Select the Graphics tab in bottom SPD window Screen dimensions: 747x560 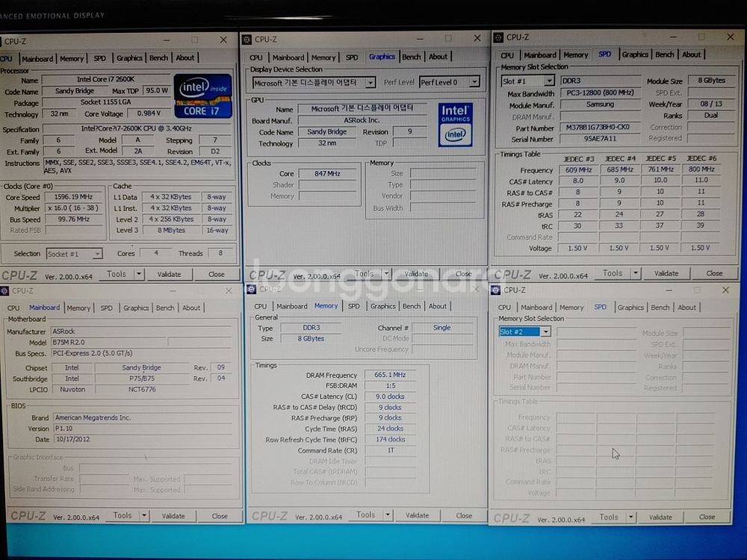tap(630, 307)
